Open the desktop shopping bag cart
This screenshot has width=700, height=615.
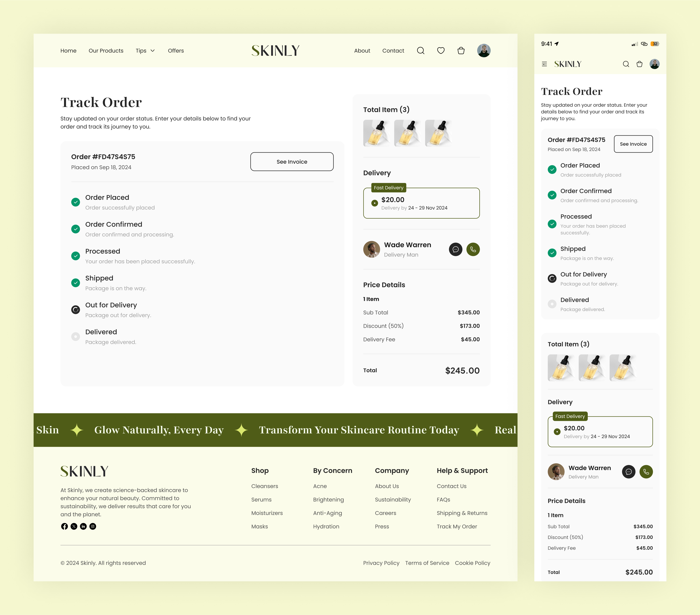[x=461, y=51]
